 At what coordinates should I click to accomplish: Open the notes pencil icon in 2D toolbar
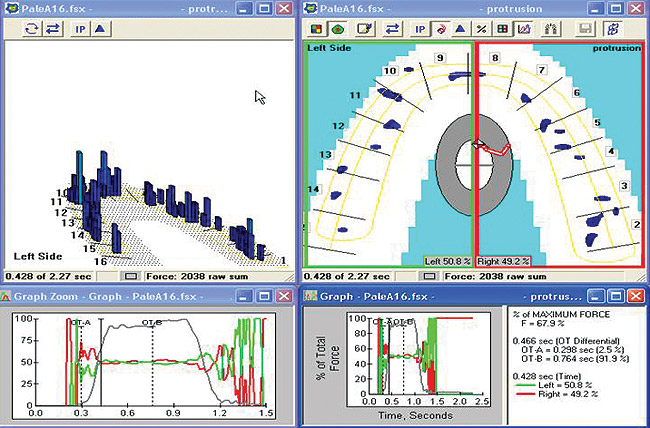[366, 28]
